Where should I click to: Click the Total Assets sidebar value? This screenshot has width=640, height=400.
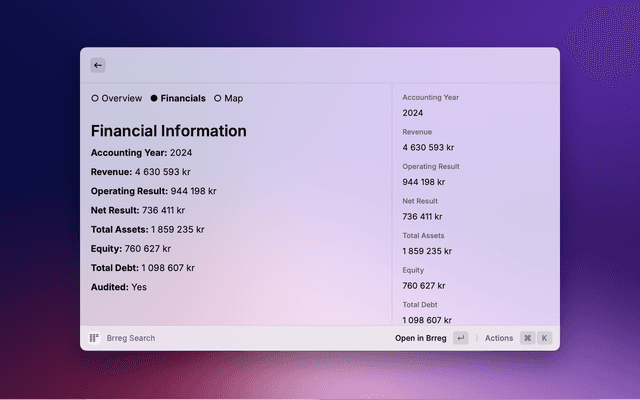[x=427, y=251]
